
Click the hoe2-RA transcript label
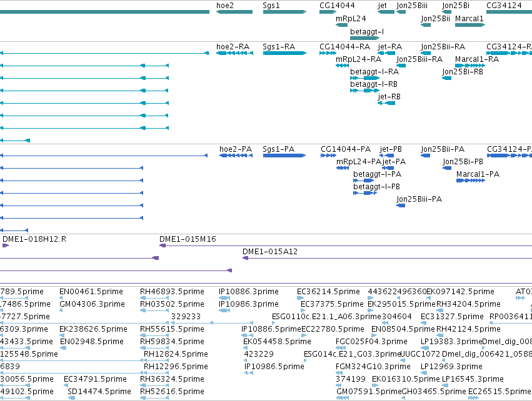[233, 47]
